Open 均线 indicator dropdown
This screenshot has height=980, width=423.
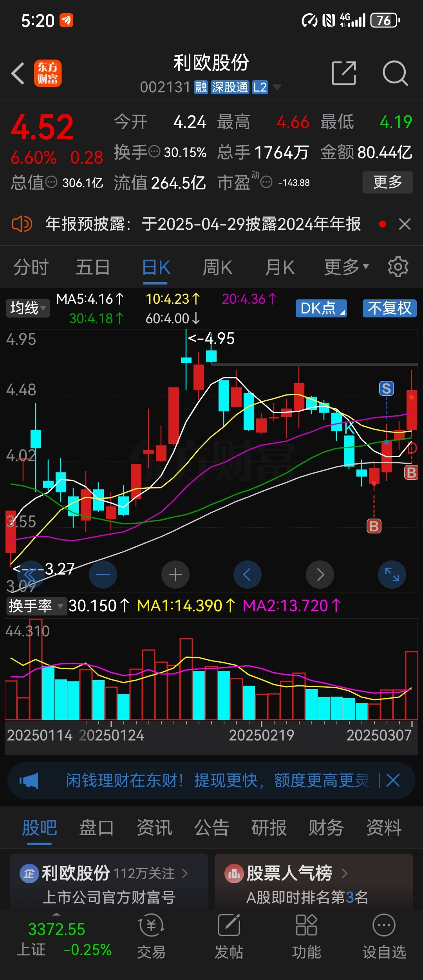(x=27, y=308)
